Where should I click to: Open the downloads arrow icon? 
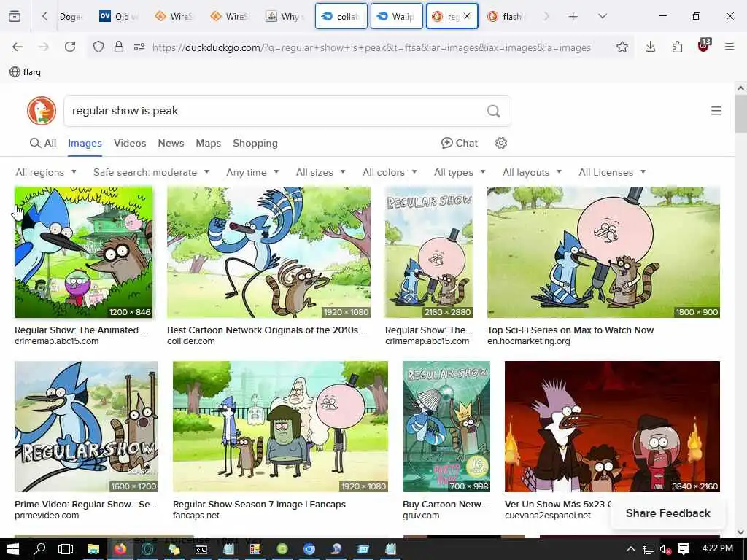(x=650, y=47)
